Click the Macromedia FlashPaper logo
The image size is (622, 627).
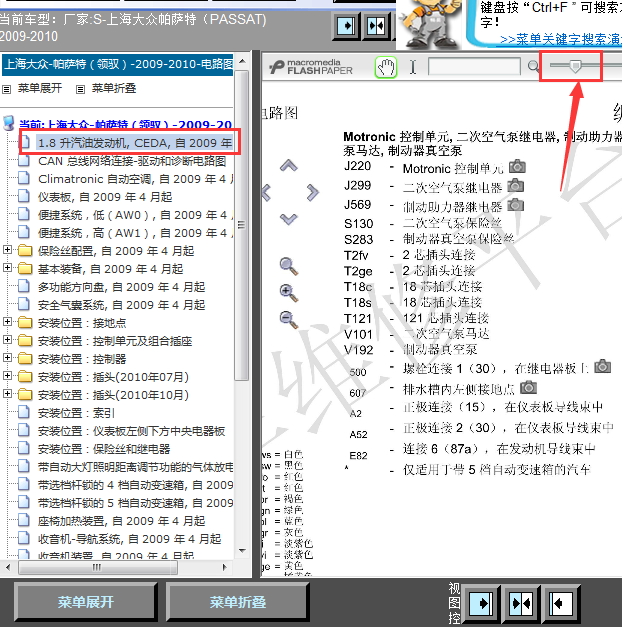(311, 67)
